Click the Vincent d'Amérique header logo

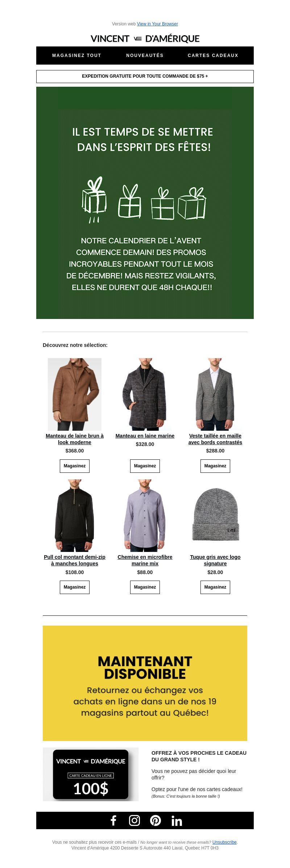coord(145,39)
